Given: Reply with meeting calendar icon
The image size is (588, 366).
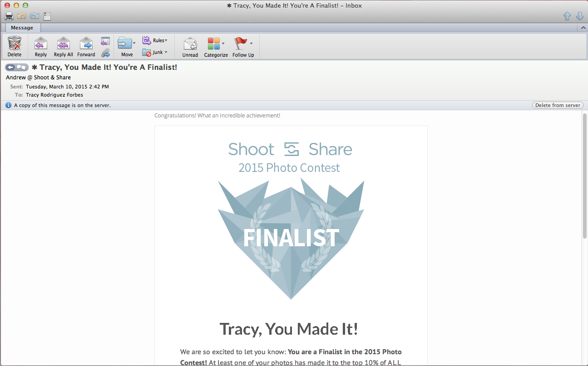Looking at the screenshot, I should click(105, 41).
